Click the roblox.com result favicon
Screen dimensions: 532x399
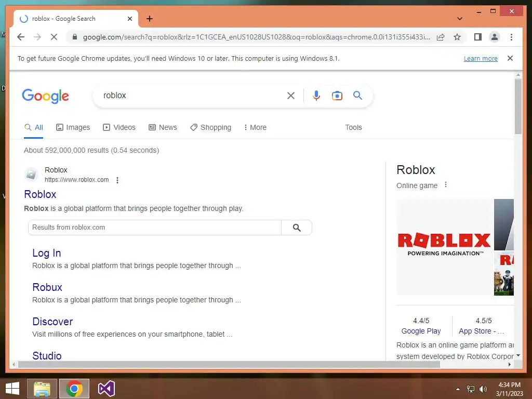pyautogui.click(x=31, y=175)
